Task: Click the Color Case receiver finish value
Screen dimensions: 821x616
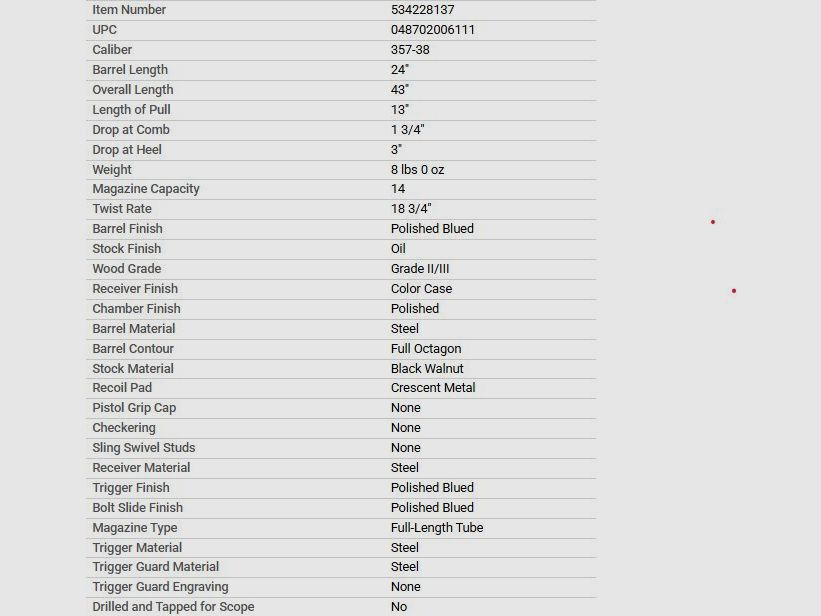Action: [421, 289]
